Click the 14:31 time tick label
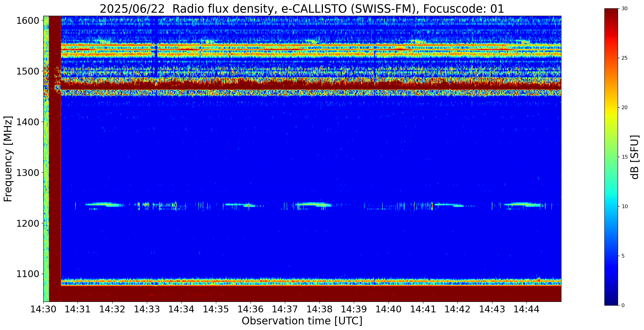Viewport: 644px width, 330px height. point(78,309)
